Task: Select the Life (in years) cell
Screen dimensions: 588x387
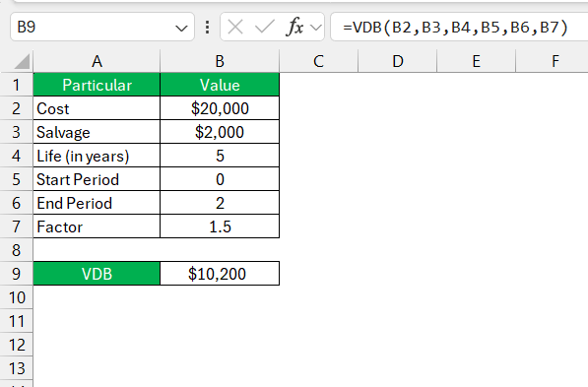Action: 97,156
